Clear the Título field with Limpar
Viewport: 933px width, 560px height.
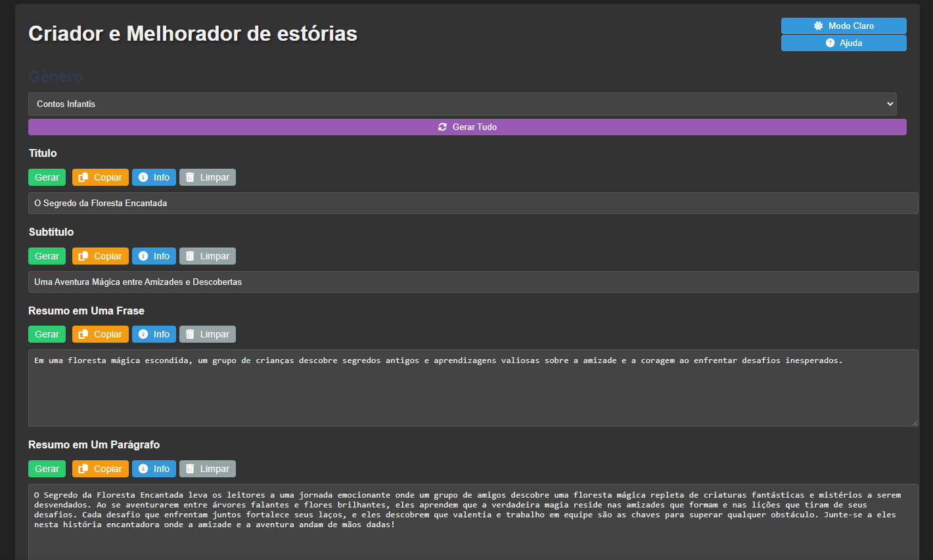(x=207, y=177)
